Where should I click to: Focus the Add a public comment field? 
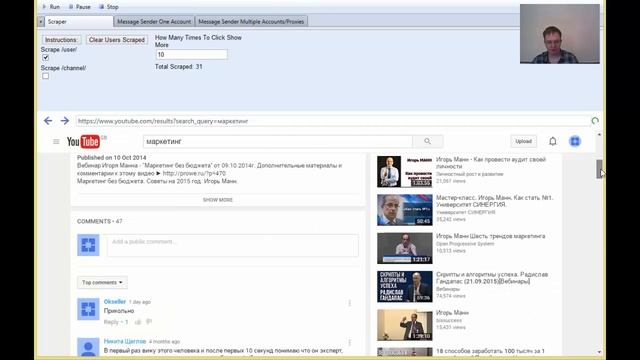tap(233, 245)
